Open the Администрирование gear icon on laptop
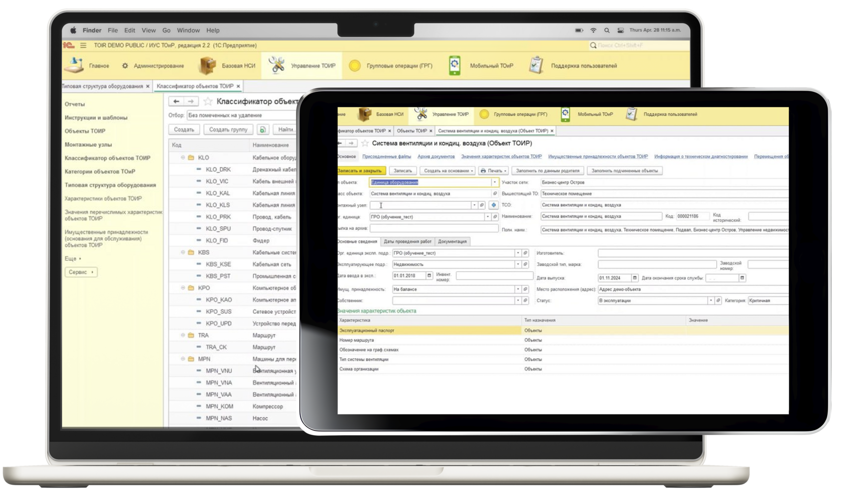The height and width of the screenshot is (504, 841). click(x=125, y=66)
